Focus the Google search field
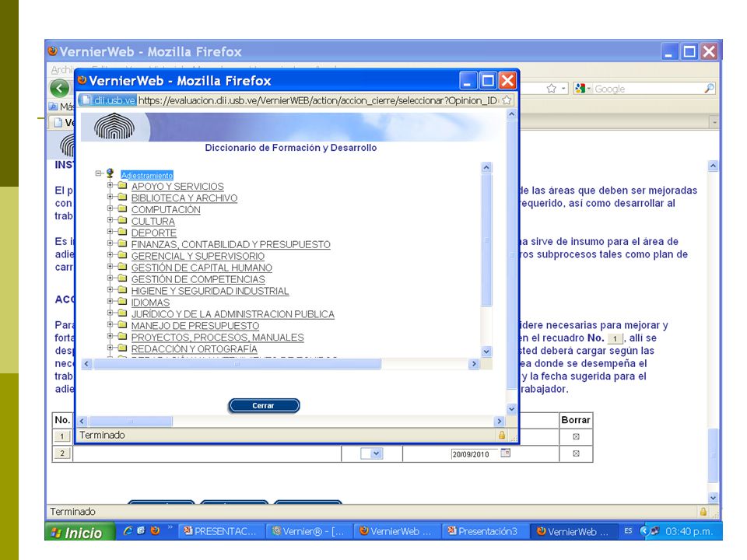This screenshot has width=747, height=560. click(648, 89)
